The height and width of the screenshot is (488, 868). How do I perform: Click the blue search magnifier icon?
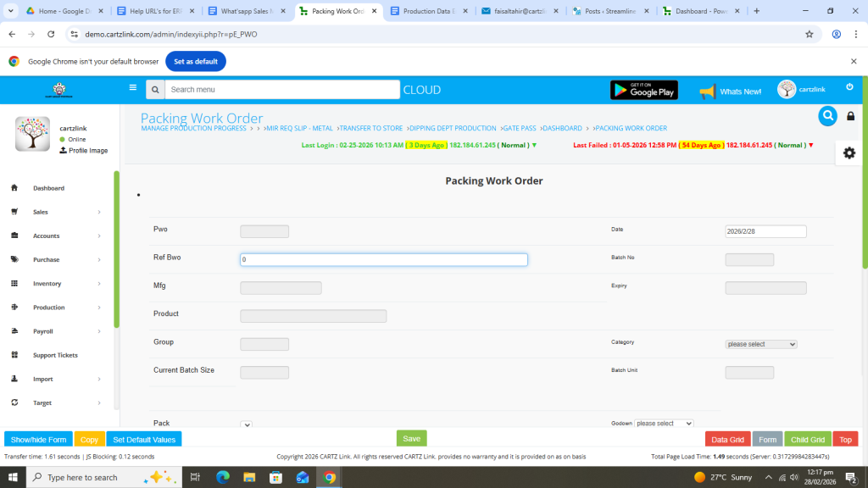coord(827,116)
